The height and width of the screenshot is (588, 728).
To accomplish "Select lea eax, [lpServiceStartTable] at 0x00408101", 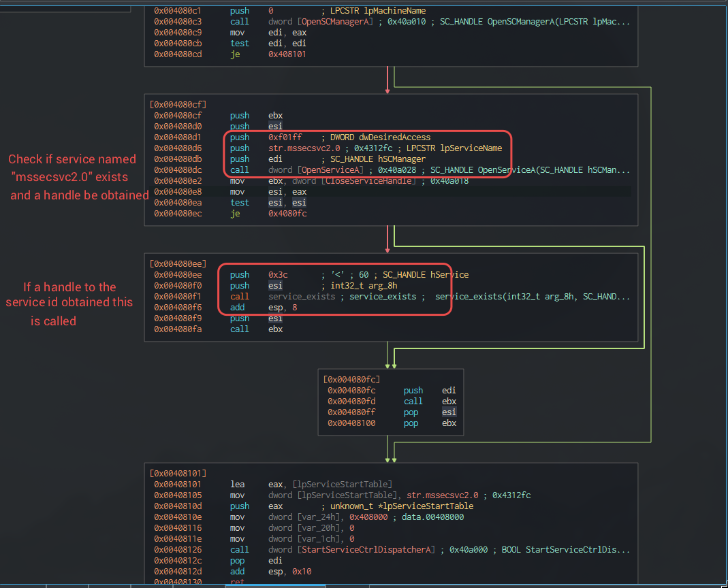I will click(273, 485).
